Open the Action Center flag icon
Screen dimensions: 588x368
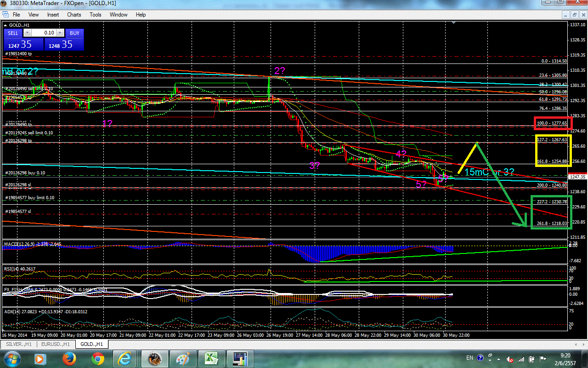(x=543, y=358)
